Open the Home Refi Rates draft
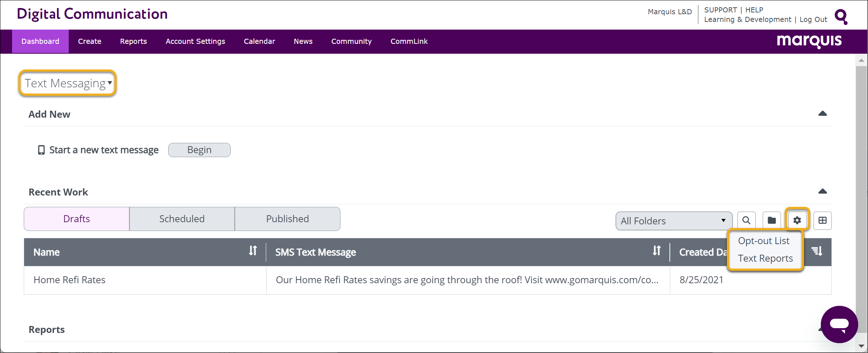868x353 pixels. point(69,280)
